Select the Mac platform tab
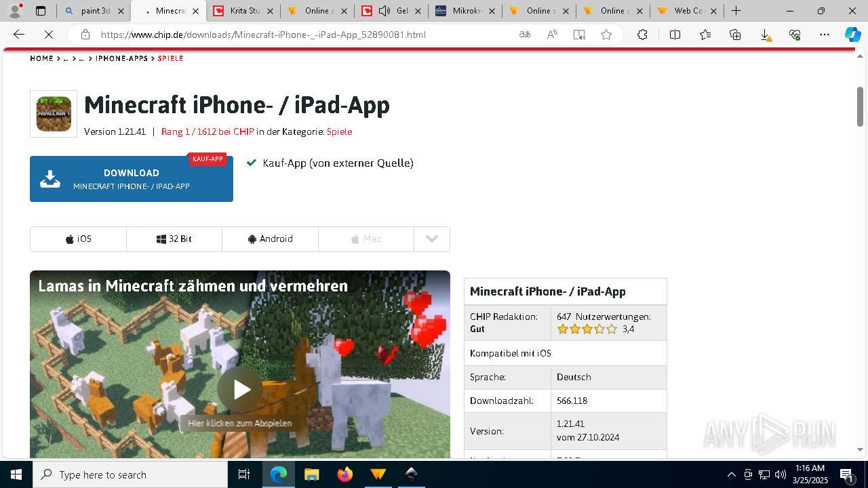This screenshot has width=868, height=488. tap(366, 239)
